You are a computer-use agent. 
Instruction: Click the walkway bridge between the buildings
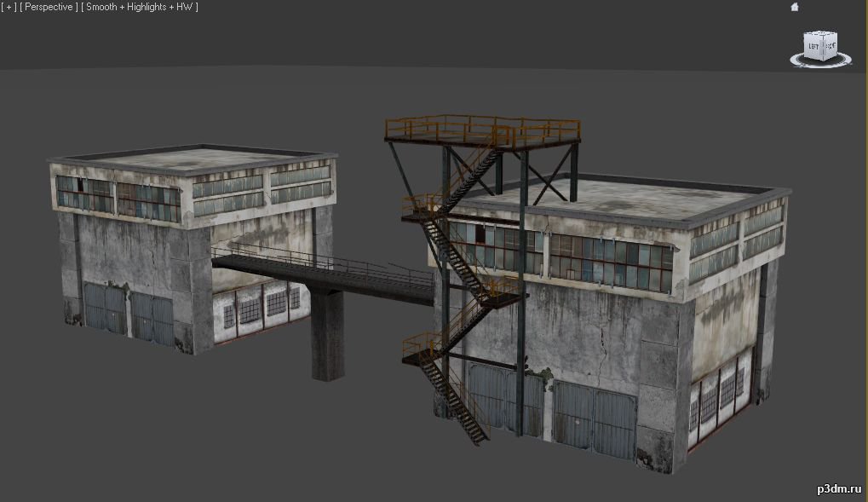[323, 274]
